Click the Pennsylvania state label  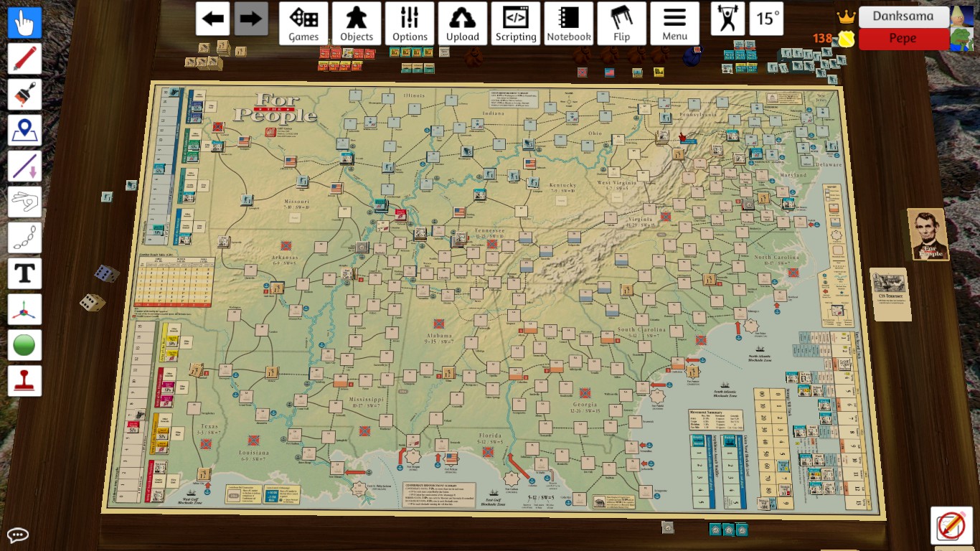point(699,114)
